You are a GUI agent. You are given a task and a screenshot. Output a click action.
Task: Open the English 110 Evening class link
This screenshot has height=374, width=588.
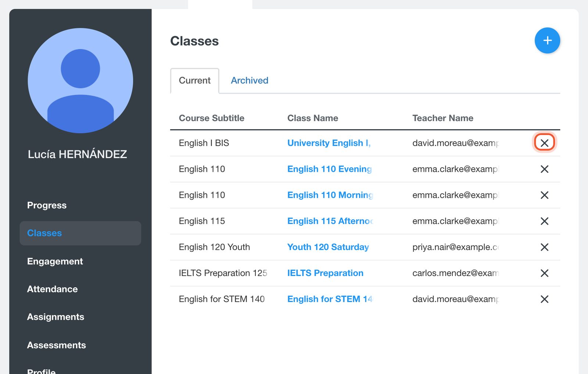point(330,169)
